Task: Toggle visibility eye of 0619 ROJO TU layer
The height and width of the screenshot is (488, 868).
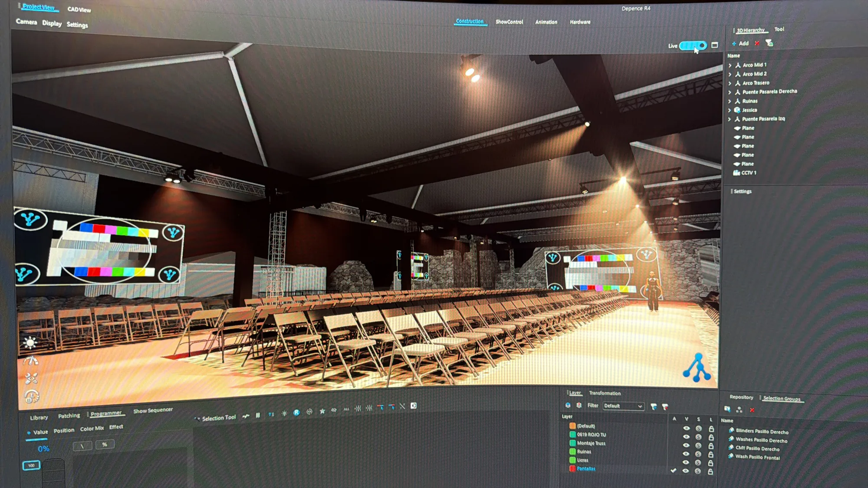Action: (686, 437)
